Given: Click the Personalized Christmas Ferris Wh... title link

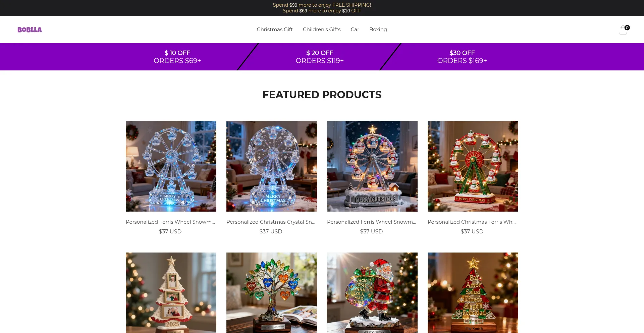Looking at the screenshot, I should [472, 222].
